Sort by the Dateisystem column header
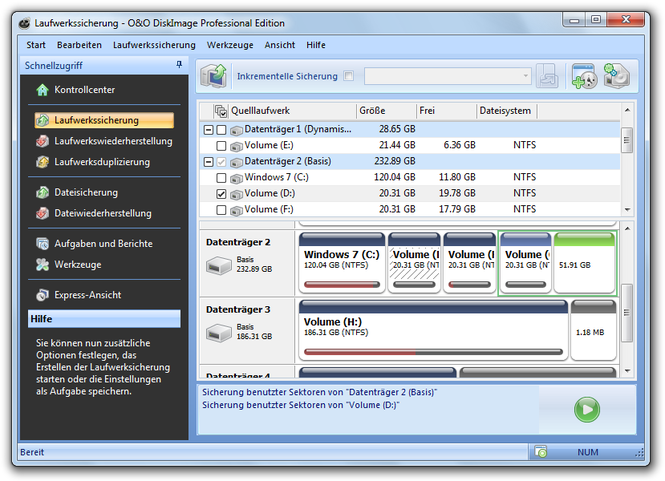665x481 pixels. click(506, 111)
